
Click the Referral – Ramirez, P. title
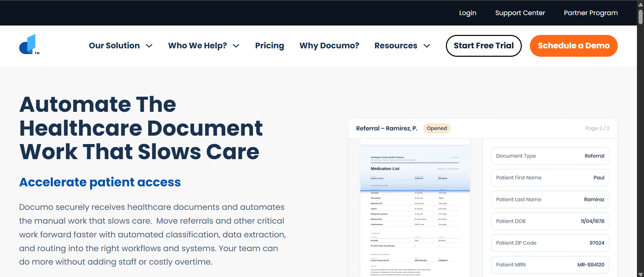click(x=386, y=128)
